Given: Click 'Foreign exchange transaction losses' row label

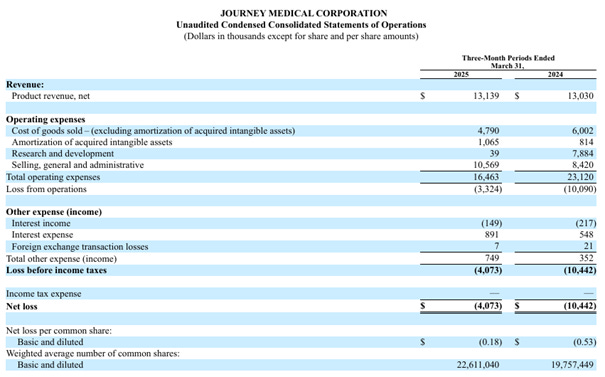Looking at the screenshot, I should coord(80,247).
